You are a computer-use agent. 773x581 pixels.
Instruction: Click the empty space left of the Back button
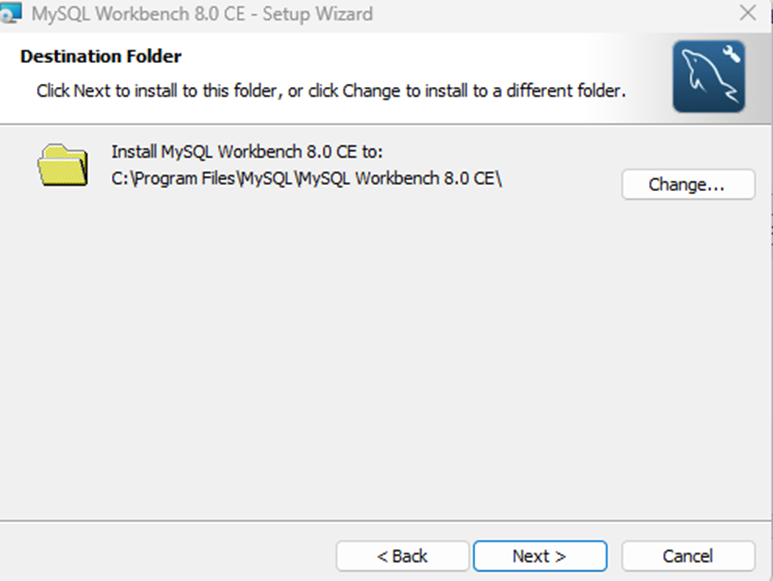pos(170,556)
